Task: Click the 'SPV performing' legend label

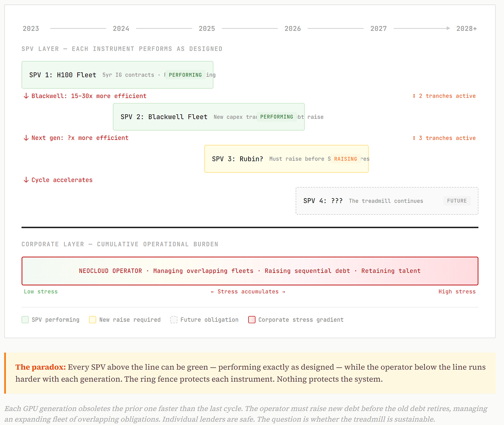Action: (55, 320)
